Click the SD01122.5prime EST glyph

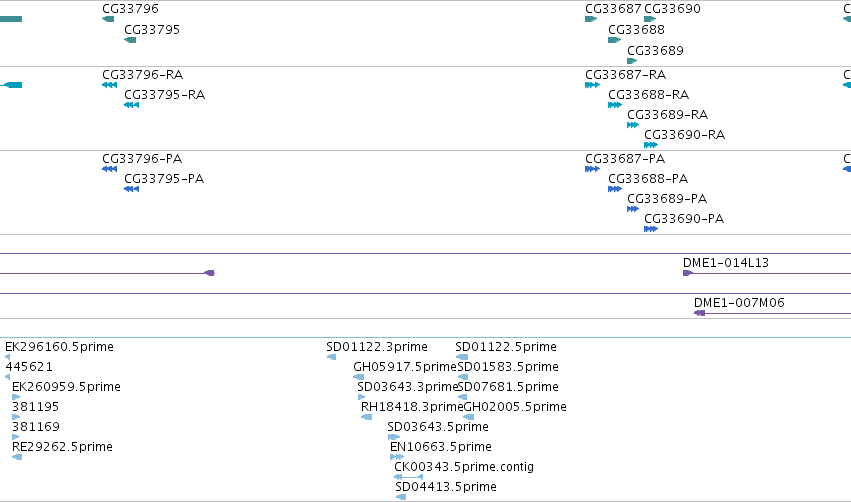coord(462,357)
